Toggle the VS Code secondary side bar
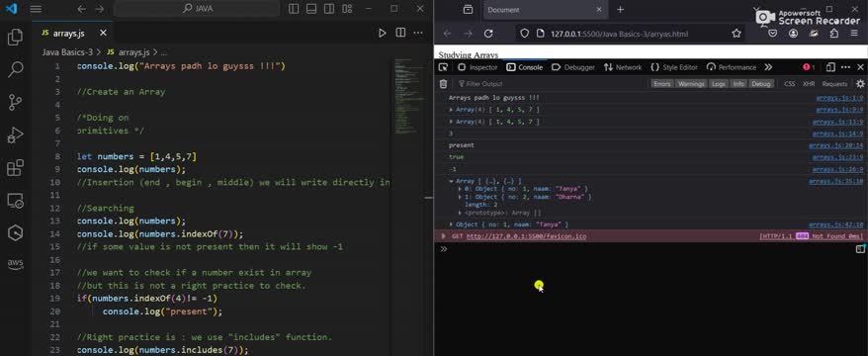Image resolution: width=868 pixels, height=356 pixels. click(329, 9)
